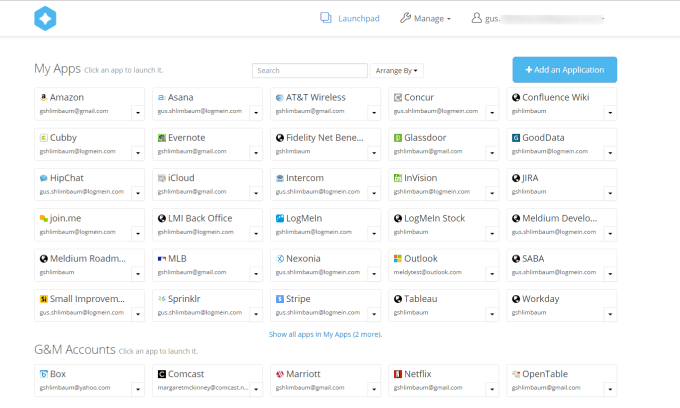Open dropdown arrow on Asana tile

pyautogui.click(x=256, y=111)
